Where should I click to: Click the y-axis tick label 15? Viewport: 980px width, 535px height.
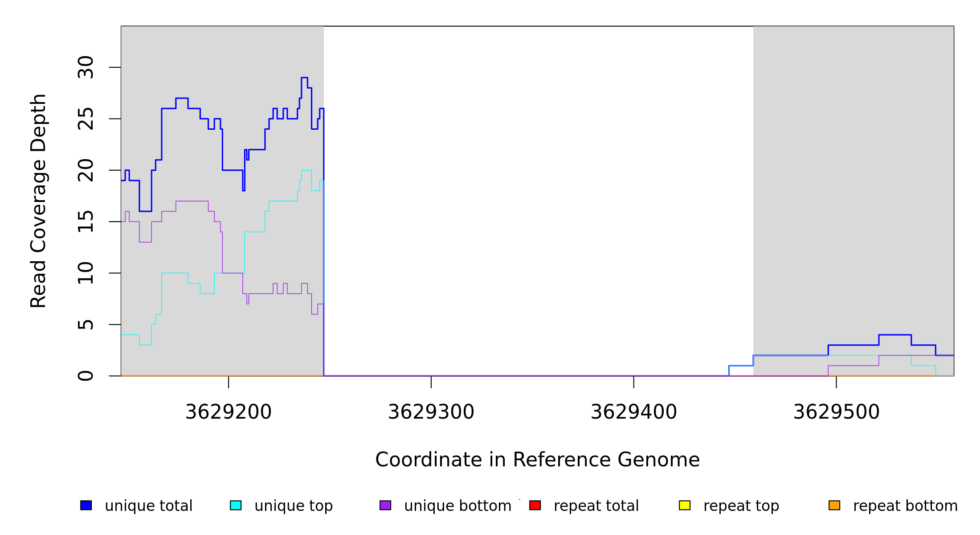tap(86, 222)
